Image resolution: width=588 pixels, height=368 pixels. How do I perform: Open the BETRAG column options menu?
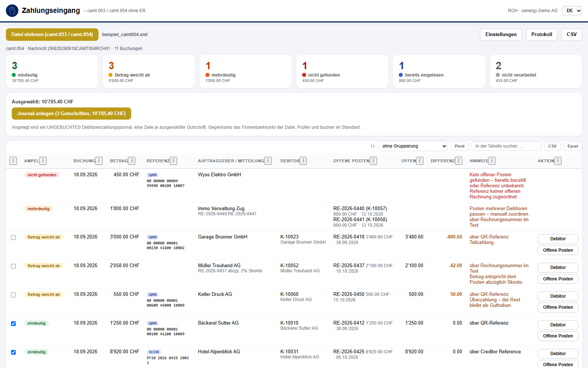pos(132,161)
